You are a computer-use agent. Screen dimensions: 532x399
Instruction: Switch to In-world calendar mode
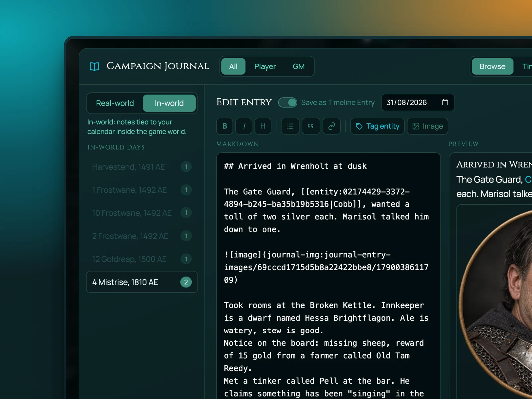[x=169, y=103]
